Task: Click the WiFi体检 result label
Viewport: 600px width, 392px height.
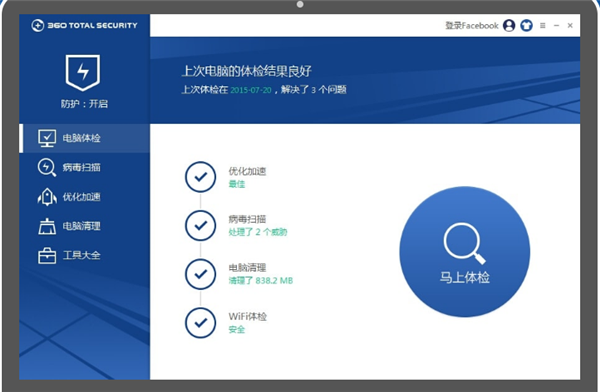Action: (248, 317)
